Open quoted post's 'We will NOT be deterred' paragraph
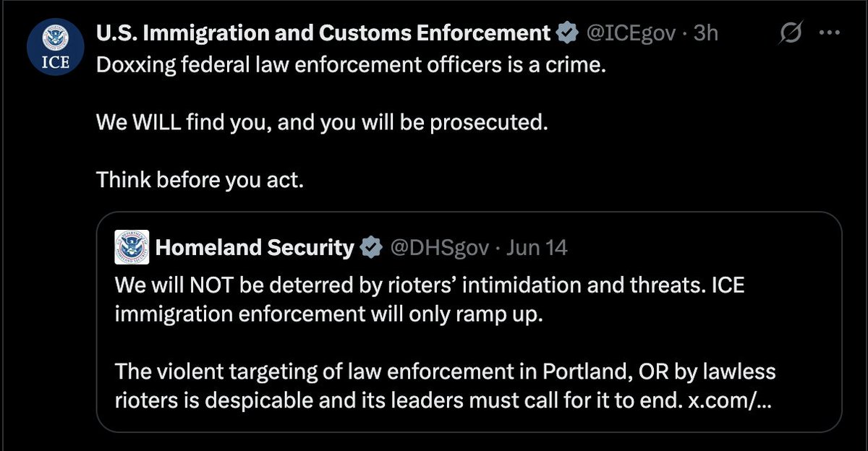Screen dimensions: 868x451 pos(430,300)
